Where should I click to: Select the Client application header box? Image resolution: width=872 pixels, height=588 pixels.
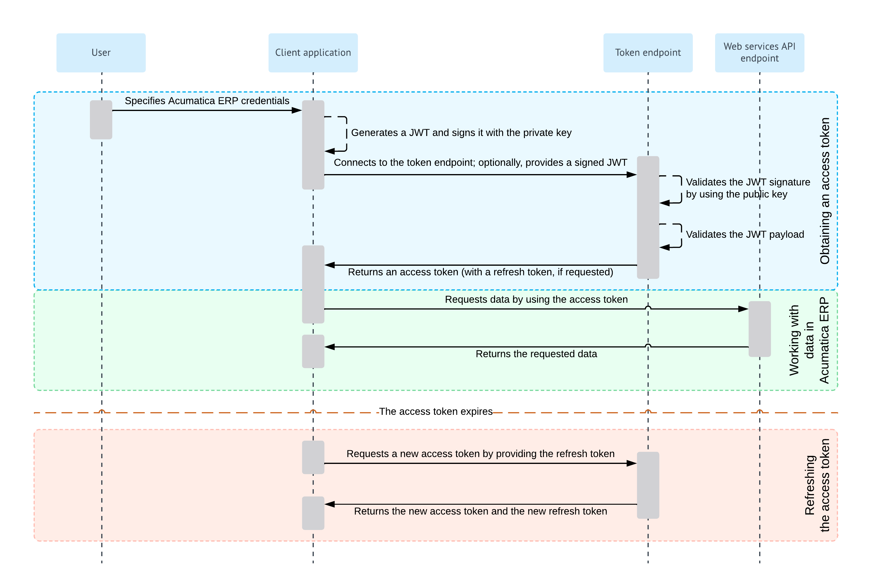313,52
